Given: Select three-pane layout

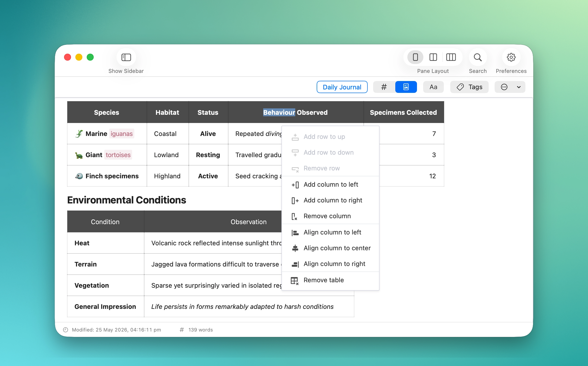Looking at the screenshot, I should tap(451, 57).
